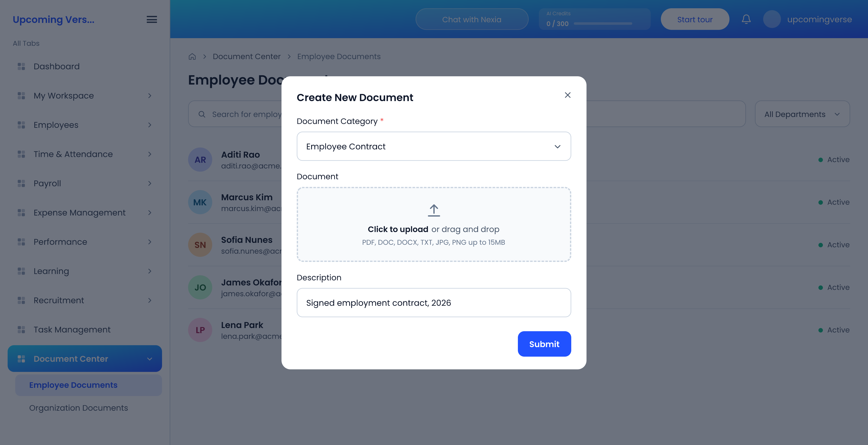Click the Description input field
Viewport: 868px width, 445px height.
[434, 302]
